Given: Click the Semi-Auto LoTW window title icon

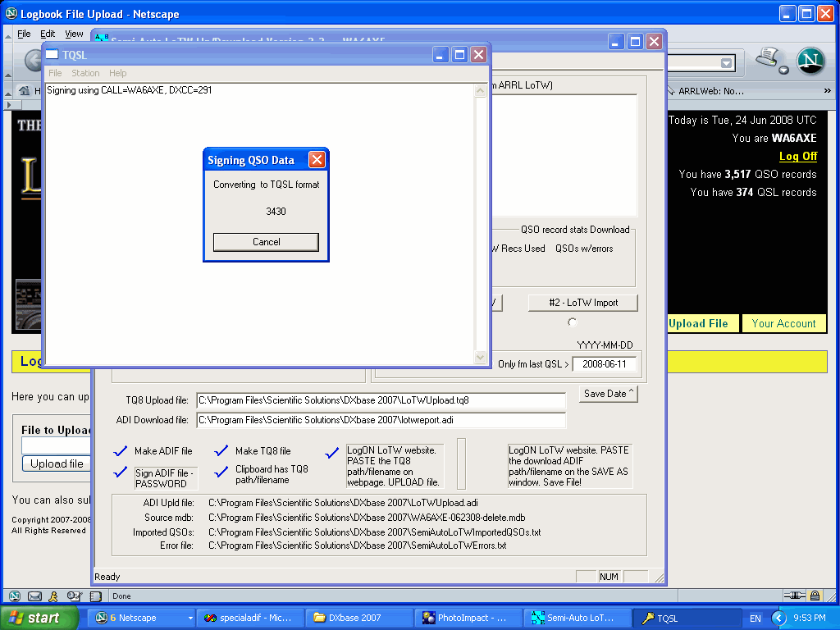Looking at the screenshot, I should click(101, 38).
